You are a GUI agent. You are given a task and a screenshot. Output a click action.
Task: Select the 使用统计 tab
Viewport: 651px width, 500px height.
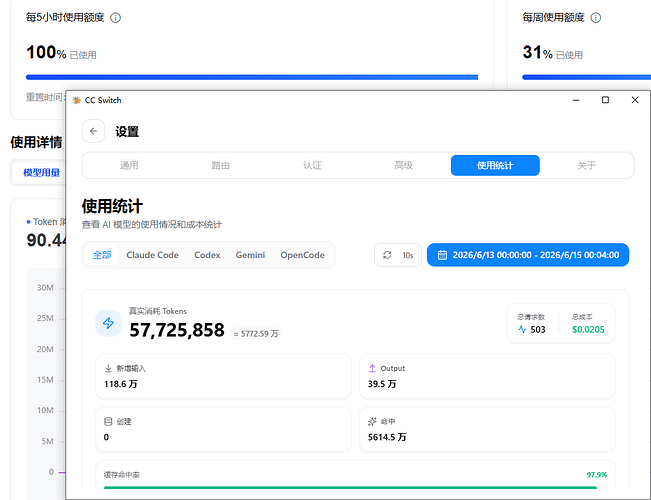[x=495, y=165]
